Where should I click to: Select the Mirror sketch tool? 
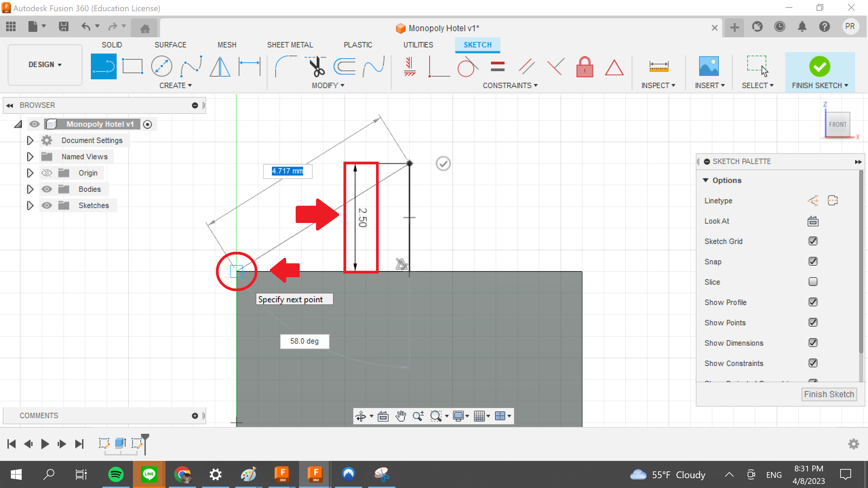[220, 66]
